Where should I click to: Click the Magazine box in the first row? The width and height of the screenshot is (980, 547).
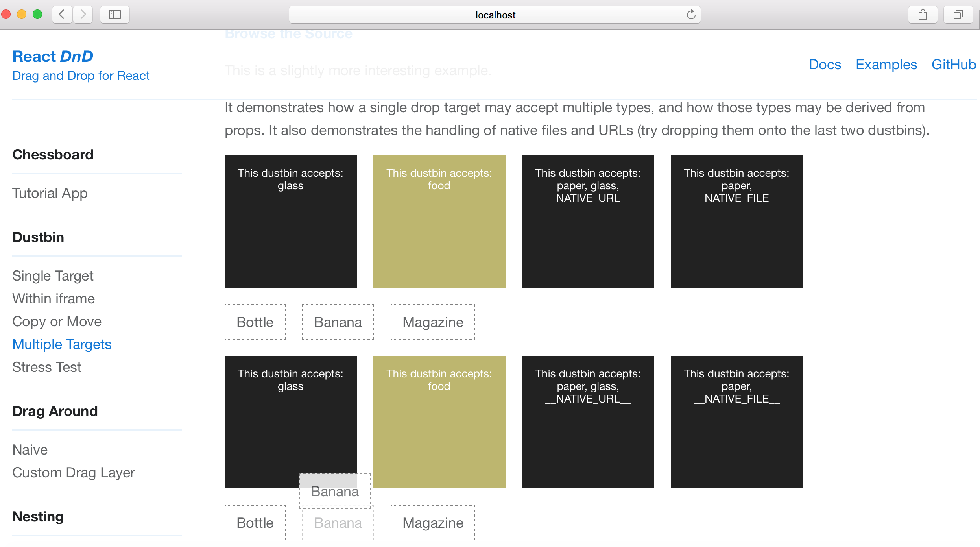coord(433,322)
